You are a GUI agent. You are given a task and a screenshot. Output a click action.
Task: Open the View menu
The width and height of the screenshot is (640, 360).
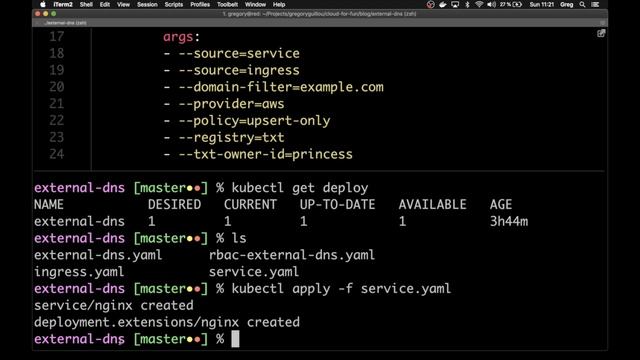click(123, 4)
